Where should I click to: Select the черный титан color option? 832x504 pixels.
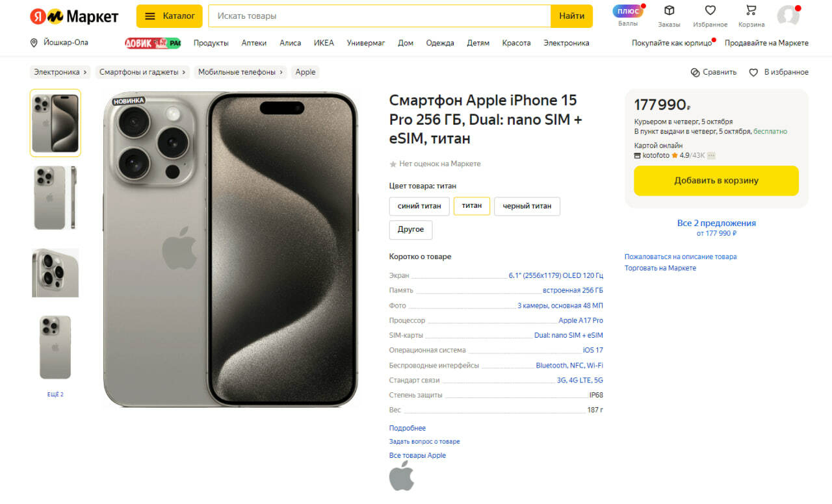click(527, 206)
